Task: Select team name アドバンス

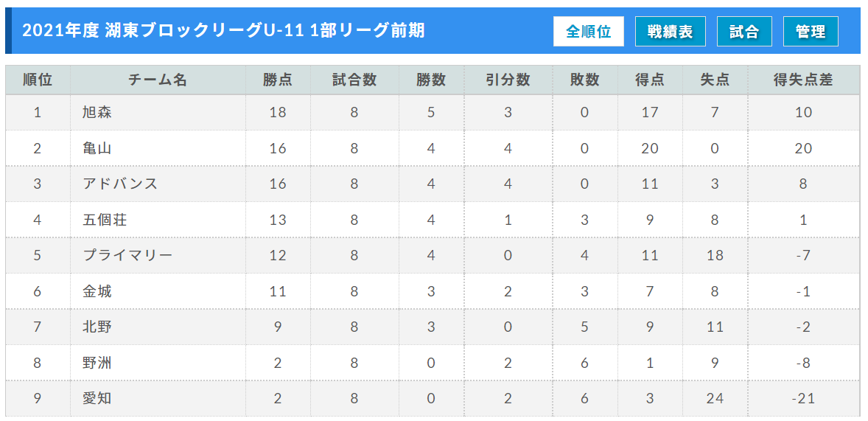Action: coord(120,184)
